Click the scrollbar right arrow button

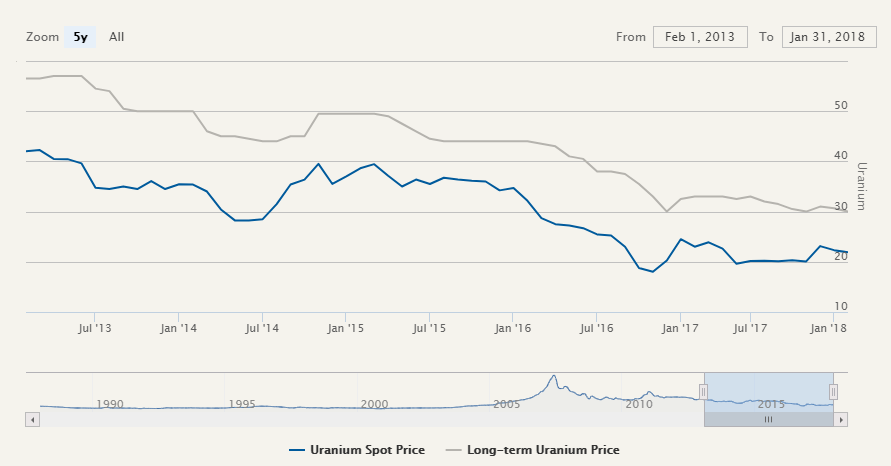click(x=840, y=420)
